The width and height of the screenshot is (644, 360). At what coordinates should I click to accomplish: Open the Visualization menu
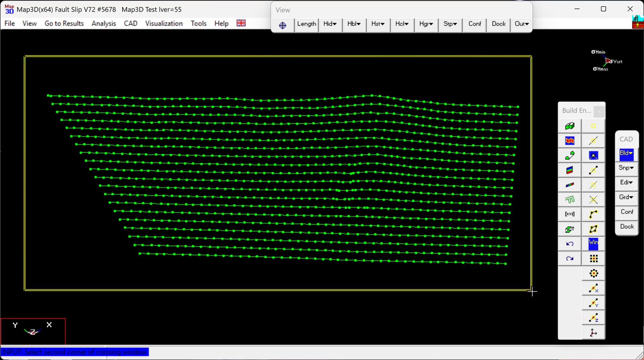[x=164, y=24]
